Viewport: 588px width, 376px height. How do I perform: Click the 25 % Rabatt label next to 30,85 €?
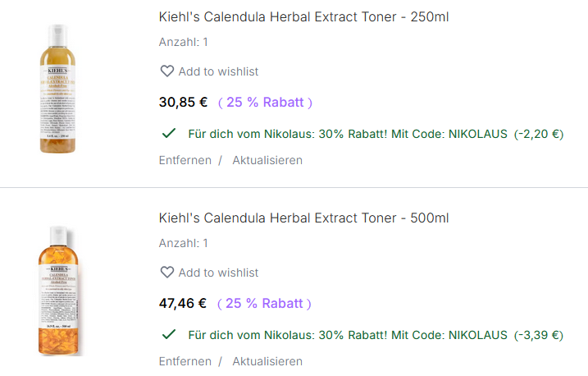click(x=264, y=103)
